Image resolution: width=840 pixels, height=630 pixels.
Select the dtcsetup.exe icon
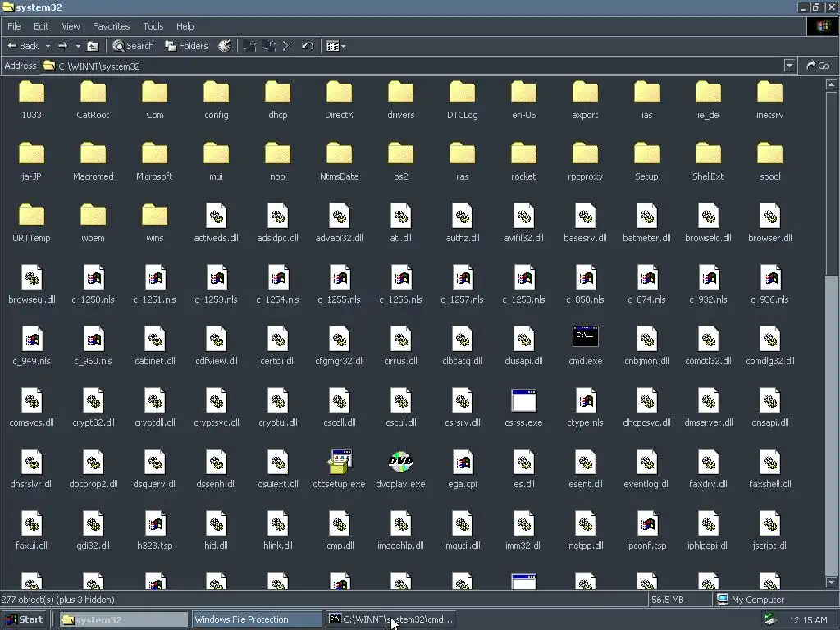coord(339,461)
